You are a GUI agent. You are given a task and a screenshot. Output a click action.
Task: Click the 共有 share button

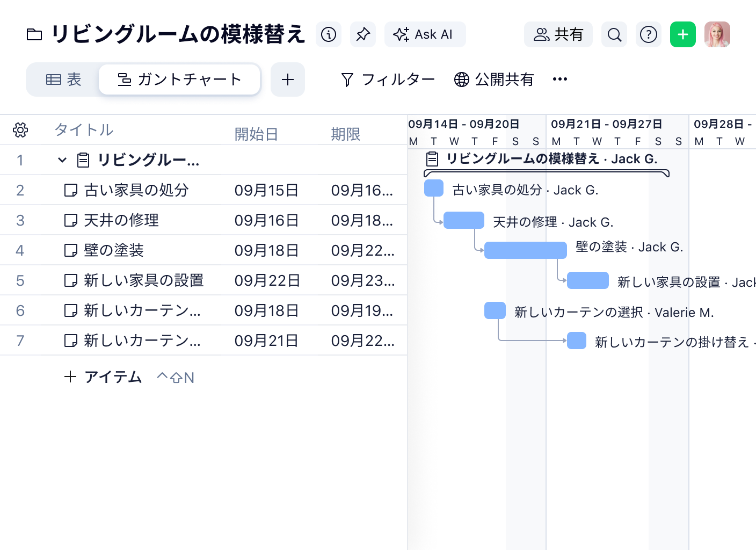(558, 34)
